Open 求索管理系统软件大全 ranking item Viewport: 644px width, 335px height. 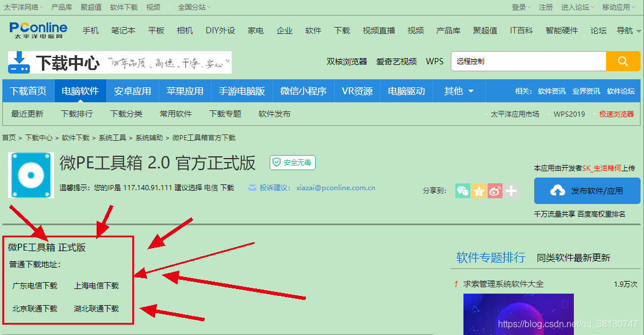(x=503, y=284)
